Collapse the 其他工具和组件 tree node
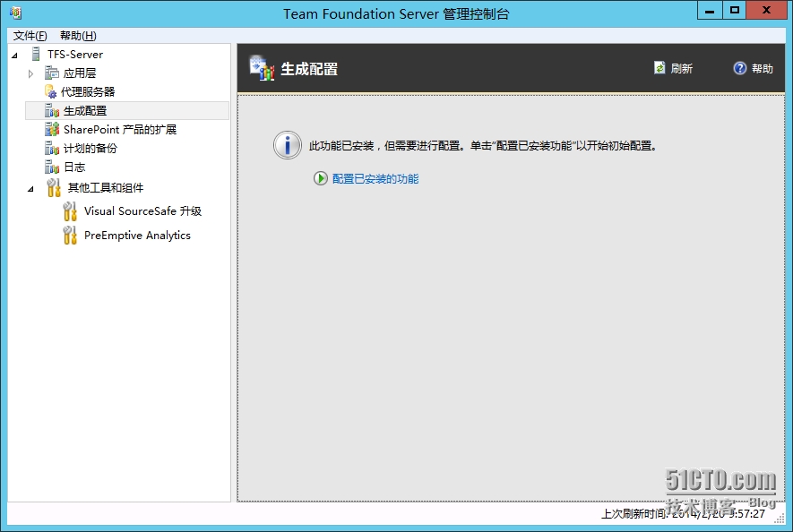This screenshot has width=793, height=532. tap(30, 189)
